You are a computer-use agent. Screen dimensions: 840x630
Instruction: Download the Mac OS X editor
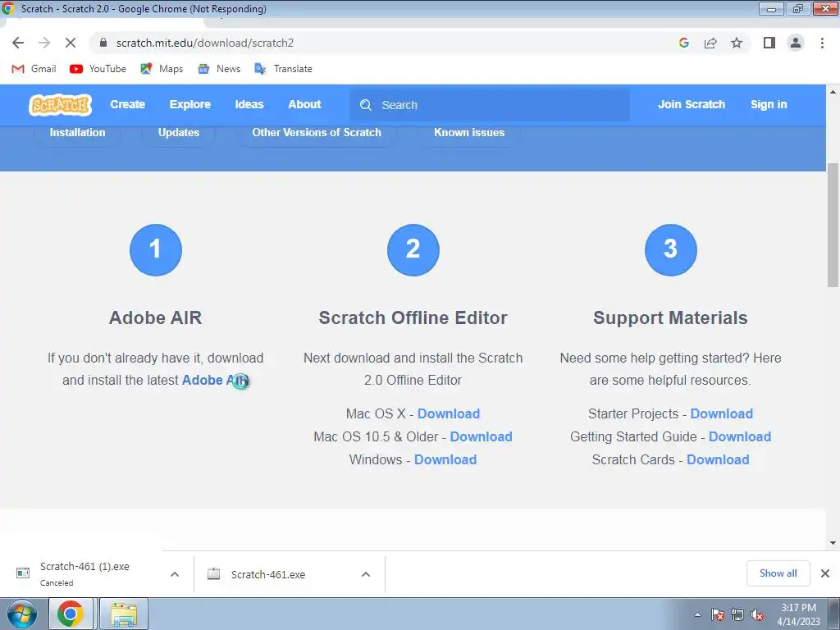(449, 413)
